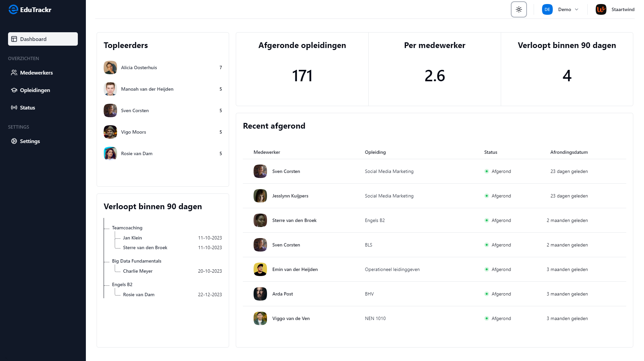The width and height of the screenshot is (644, 361).
Task: Click Alicia Oosterhuis's avatar photo
Action: coord(110,67)
